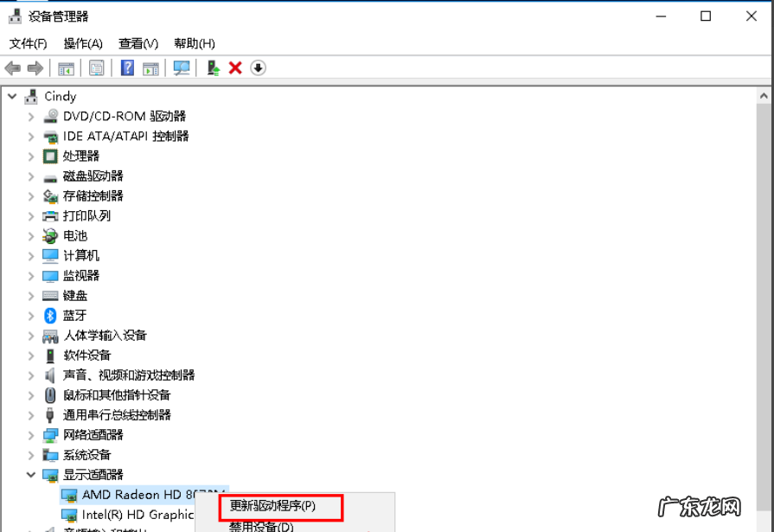Screen dimensions: 774x532
Task: Select the 计算机 category label
Action: coord(81,256)
